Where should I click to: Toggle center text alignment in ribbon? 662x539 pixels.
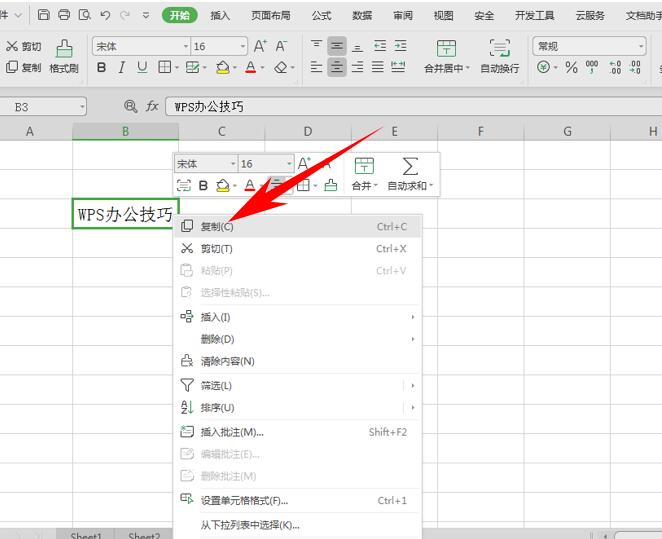coord(336,67)
